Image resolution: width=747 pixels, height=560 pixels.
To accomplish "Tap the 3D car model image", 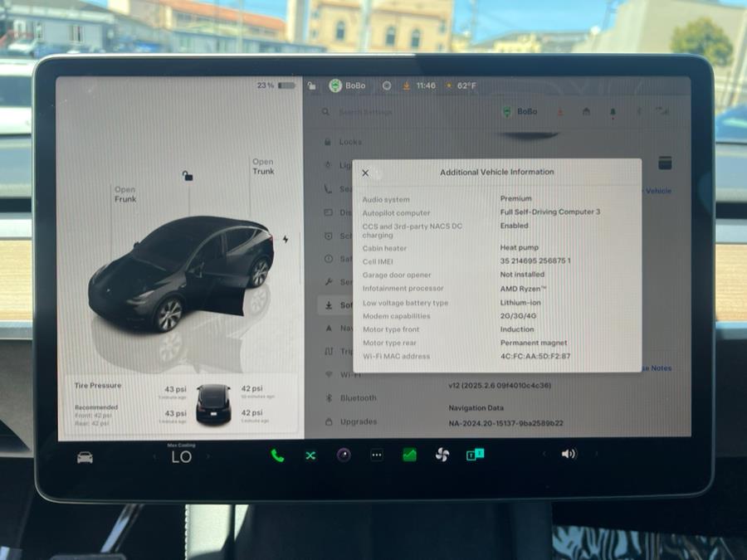I will pyautogui.click(x=181, y=274).
